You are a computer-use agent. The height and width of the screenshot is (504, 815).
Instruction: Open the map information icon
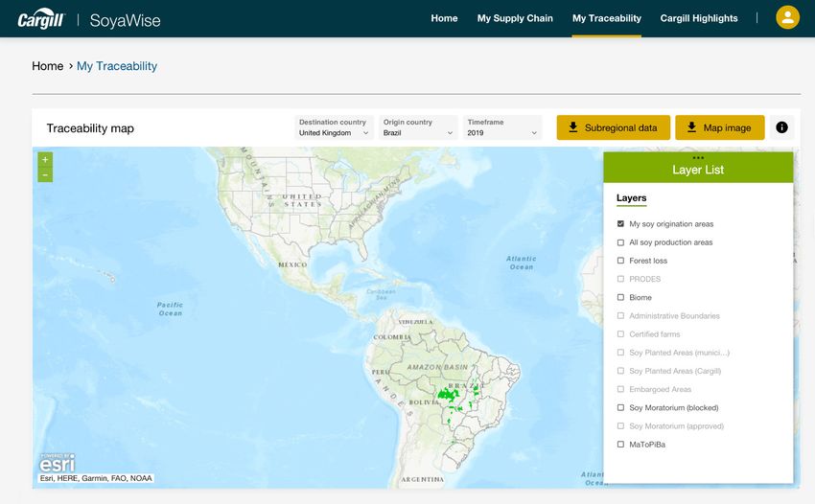[781, 127]
